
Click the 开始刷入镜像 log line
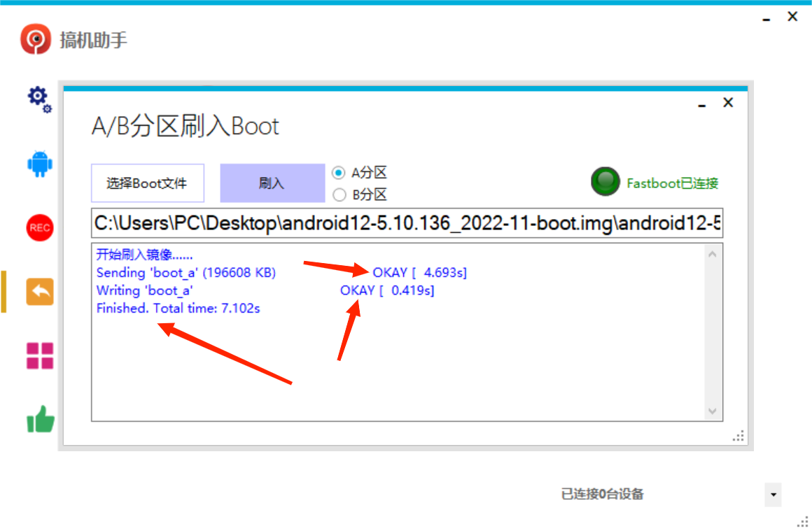(144, 255)
